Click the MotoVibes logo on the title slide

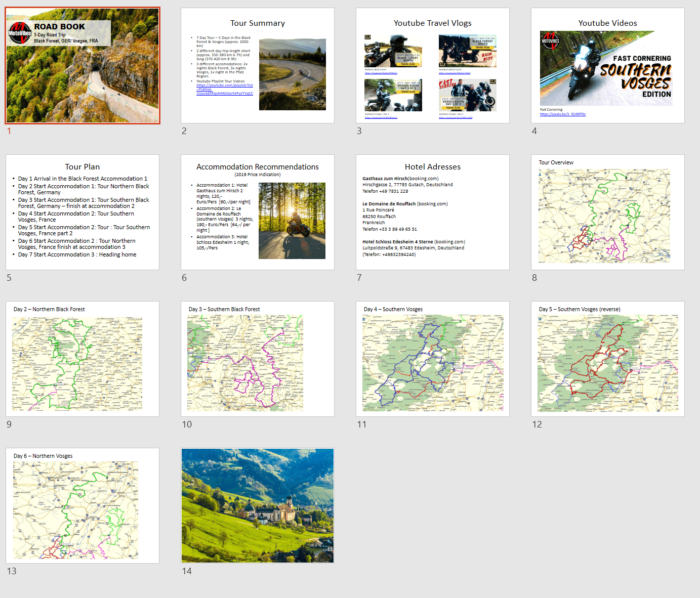20,33
